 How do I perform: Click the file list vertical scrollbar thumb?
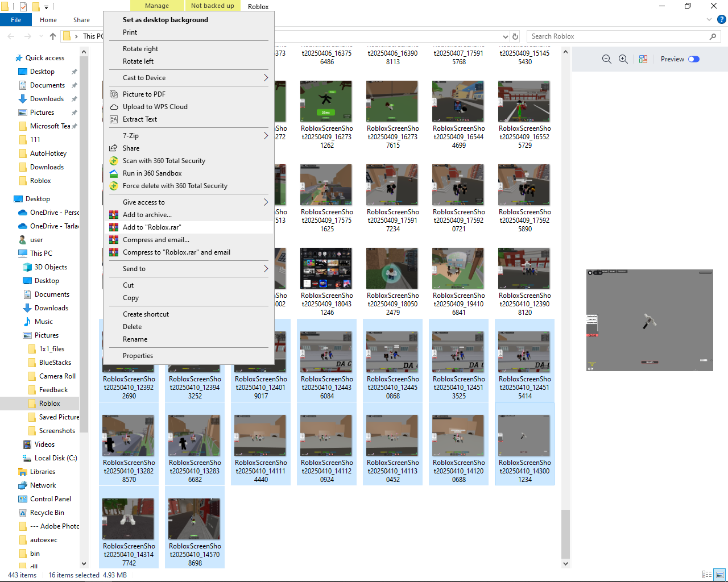tap(565, 534)
